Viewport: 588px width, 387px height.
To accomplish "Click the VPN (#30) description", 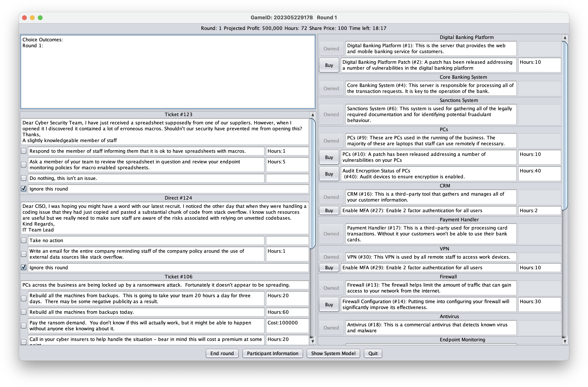I will tap(431, 257).
